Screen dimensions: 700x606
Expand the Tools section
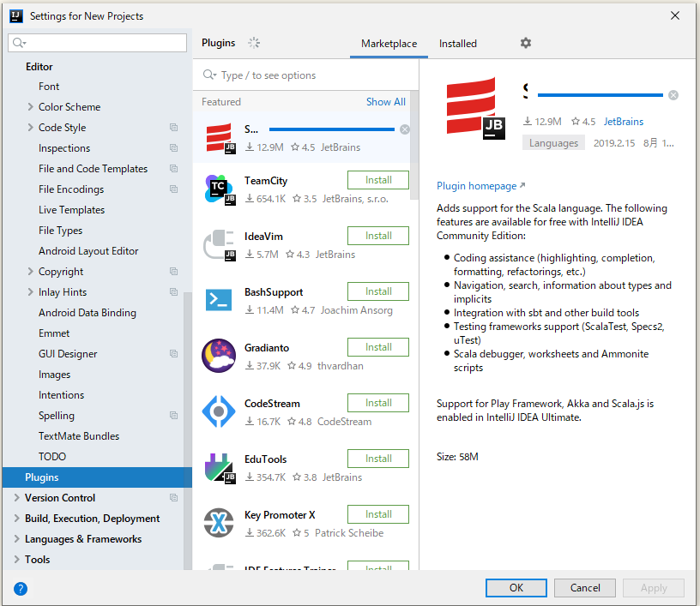coord(17,559)
